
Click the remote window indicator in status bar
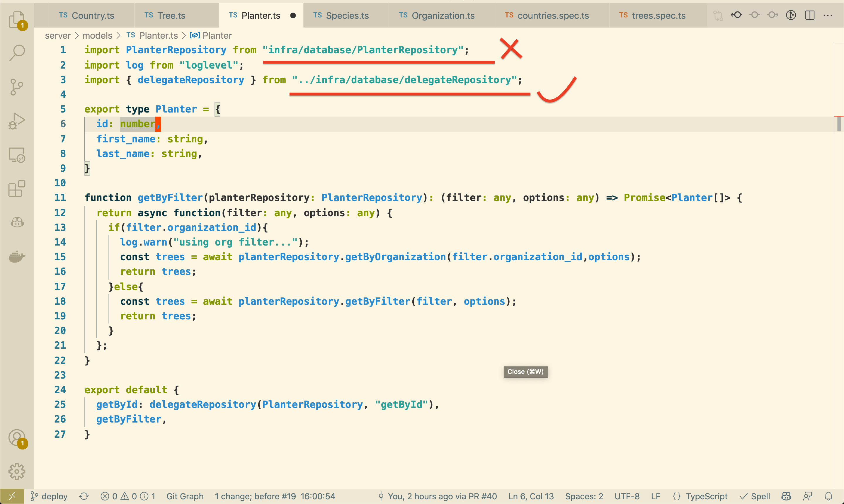(12, 496)
